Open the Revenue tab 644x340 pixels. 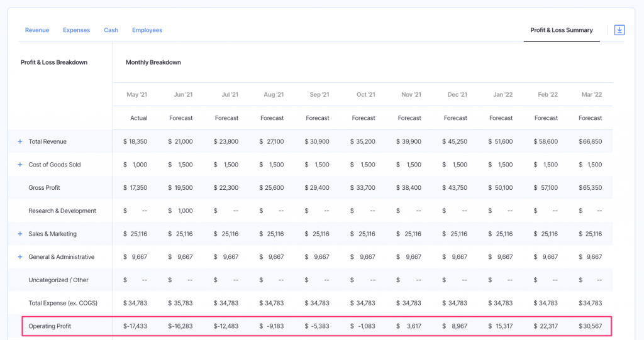pyautogui.click(x=37, y=30)
